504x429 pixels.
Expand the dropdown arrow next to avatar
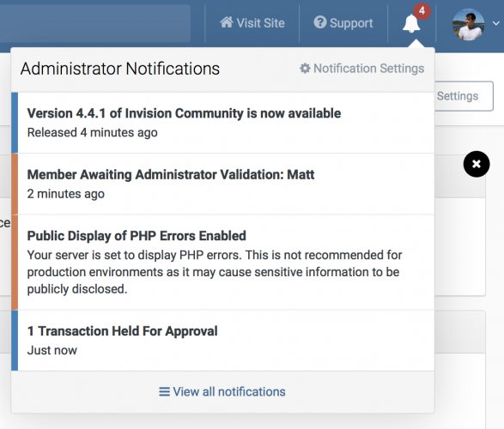pyautogui.click(x=496, y=23)
